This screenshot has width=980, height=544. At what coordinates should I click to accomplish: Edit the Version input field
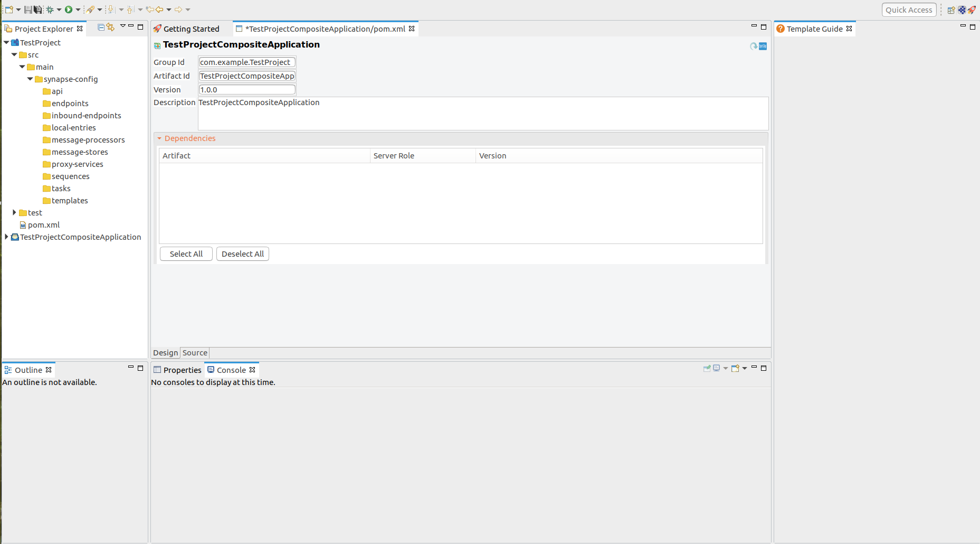246,89
